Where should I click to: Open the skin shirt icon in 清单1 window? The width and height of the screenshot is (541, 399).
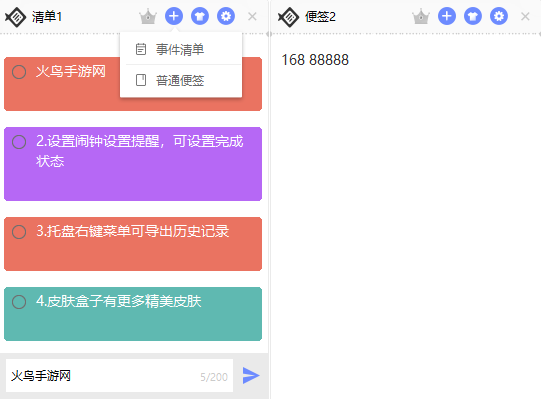pos(200,16)
